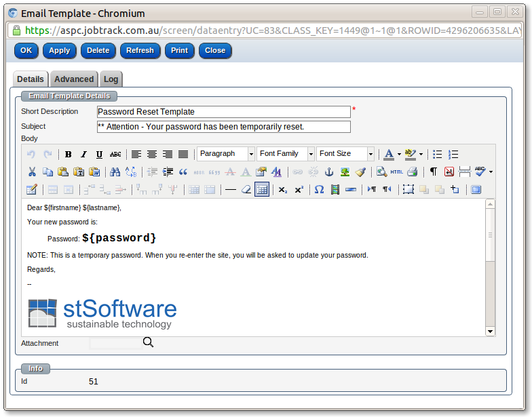
Task: Click the Refresh button
Action: 140,50
